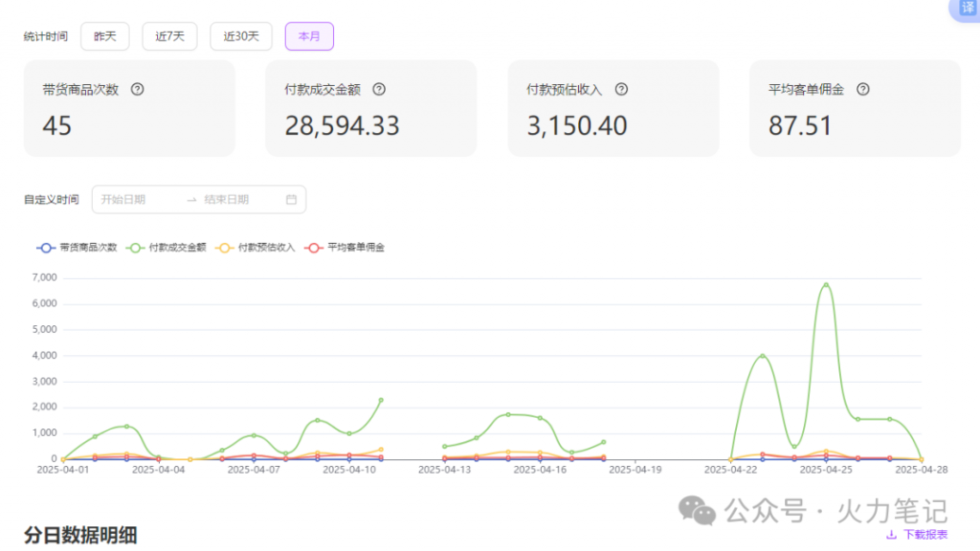The image size is (980, 551).
Task: Click help icon next to 带货商品次数
Action: (137, 89)
